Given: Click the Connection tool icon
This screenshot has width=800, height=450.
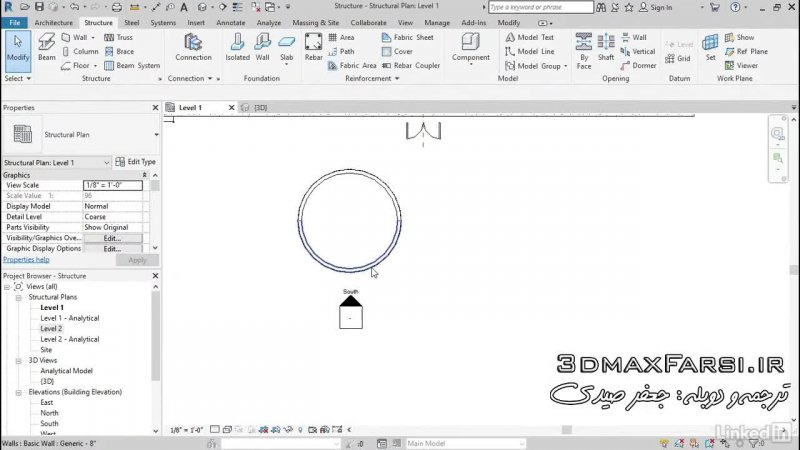Looking at the screenshot, I should click(x=193, y=46).
